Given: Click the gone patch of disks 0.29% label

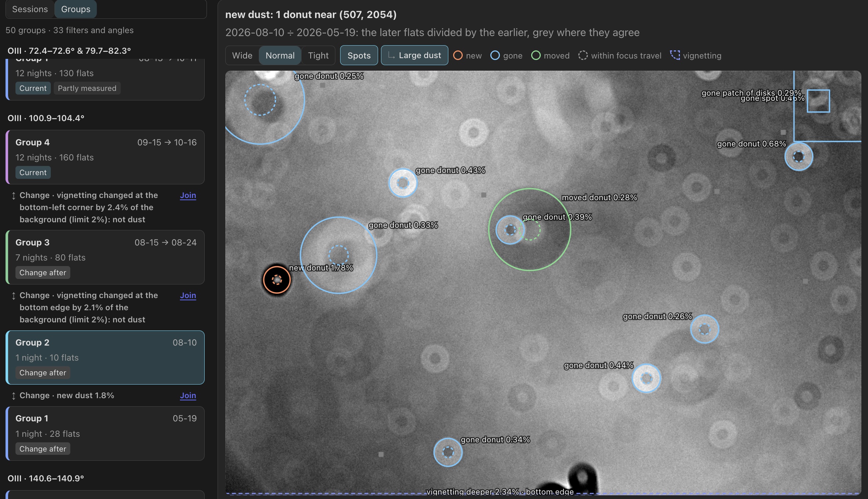Looking at the screenshot, I should pyautogui.click(x=751, y=93).
